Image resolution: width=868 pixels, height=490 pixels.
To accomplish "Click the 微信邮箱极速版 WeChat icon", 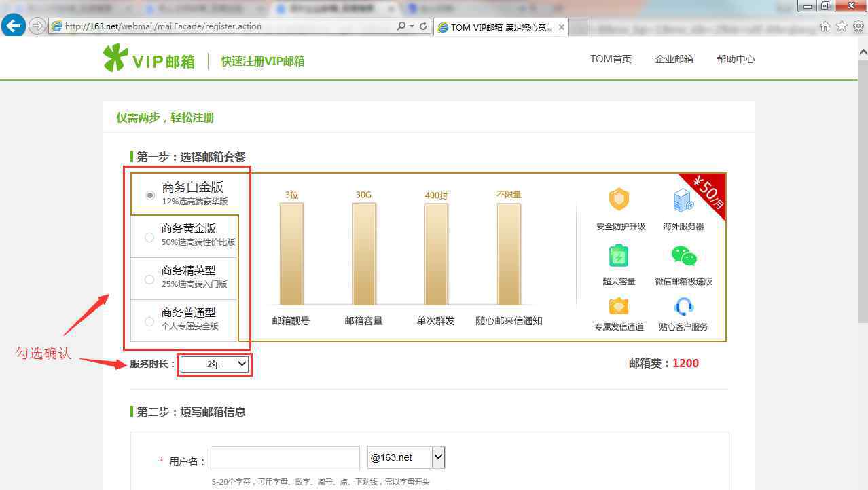I will coord(684,256).
